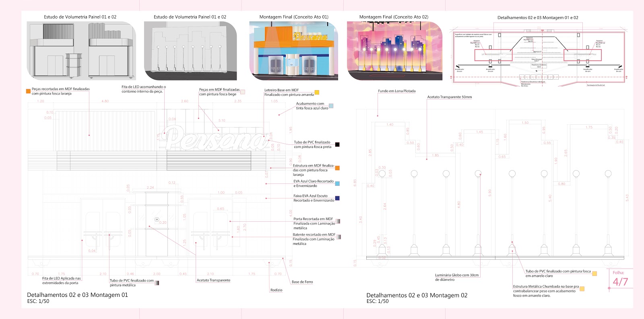
Task: Click the 'Detalhamentos 02 e 03 Montagem 01' title
Action: (77, 295)
